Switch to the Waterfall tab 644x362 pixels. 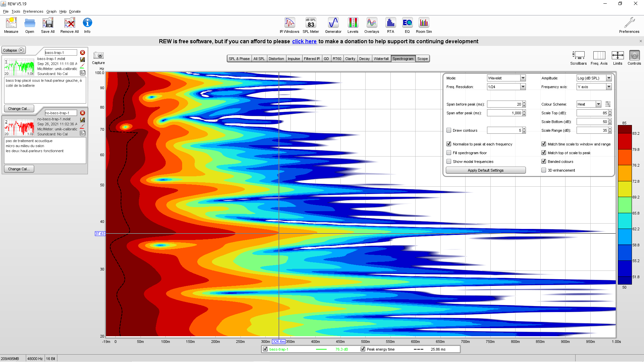[381, 59]
